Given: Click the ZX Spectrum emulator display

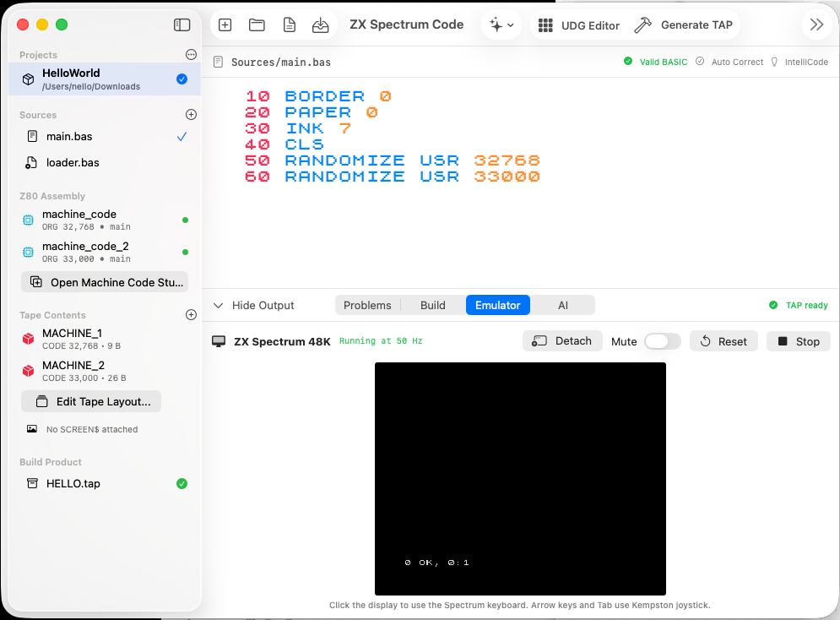Looking at the screenshot, I should tap(520, 479).
